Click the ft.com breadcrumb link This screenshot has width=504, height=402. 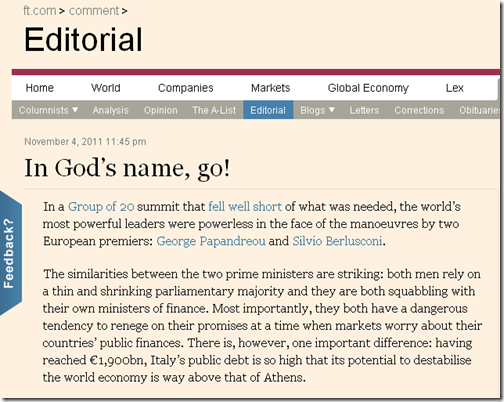[x=40, y=11]
